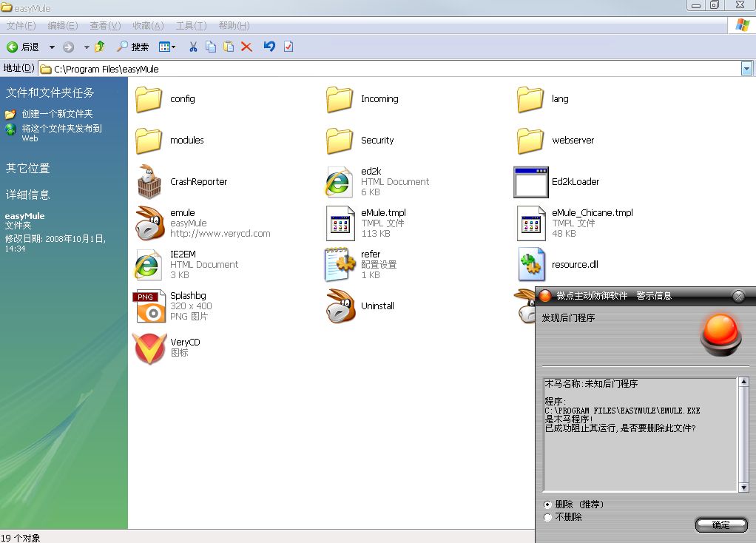The width and height of the screenshot is (756, 543).
Task: Select the eMule.tmpl file
Action: click(366, 223)
